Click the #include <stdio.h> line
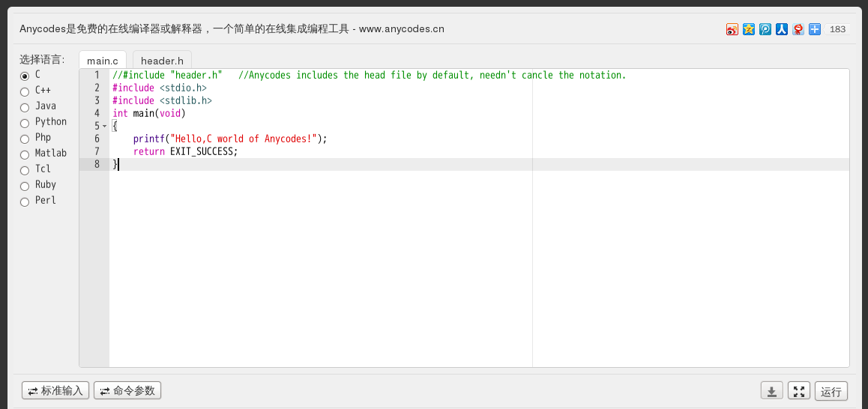 (160, 88)
